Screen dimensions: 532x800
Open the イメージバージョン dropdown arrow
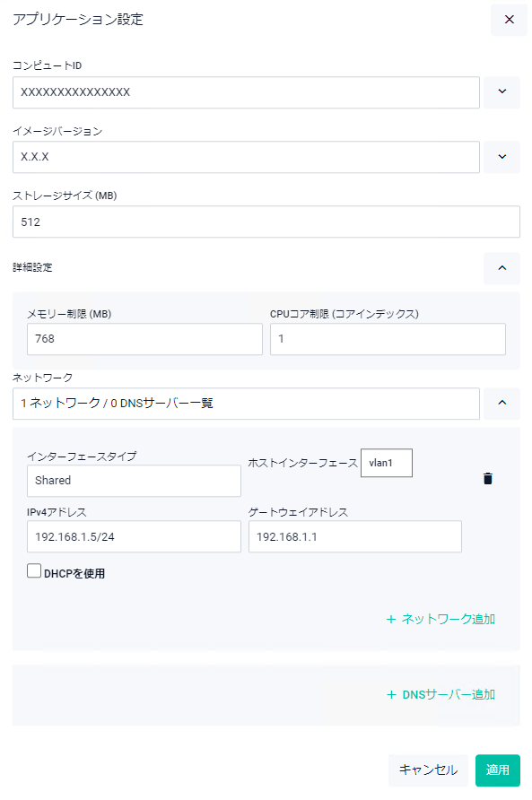point(501,157)
